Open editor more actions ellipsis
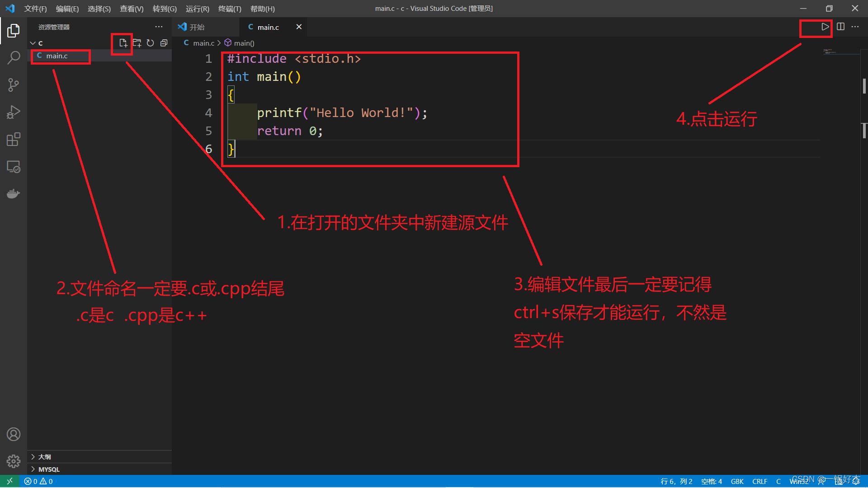The height and width of the screenshot is (488, 868). click(x=855, y=27)
